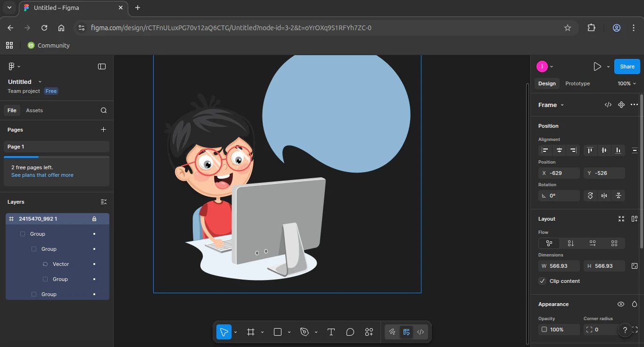The image size is (644, 347).
Task: Open the Actions tool in bottom toolbar
Action: (x=369, y=332)
